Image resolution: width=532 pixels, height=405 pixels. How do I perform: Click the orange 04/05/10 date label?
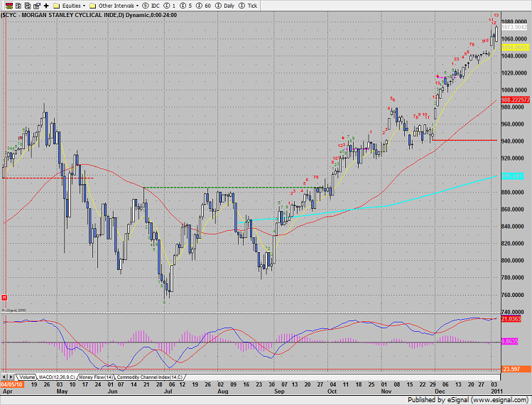[x=12, y=384]
